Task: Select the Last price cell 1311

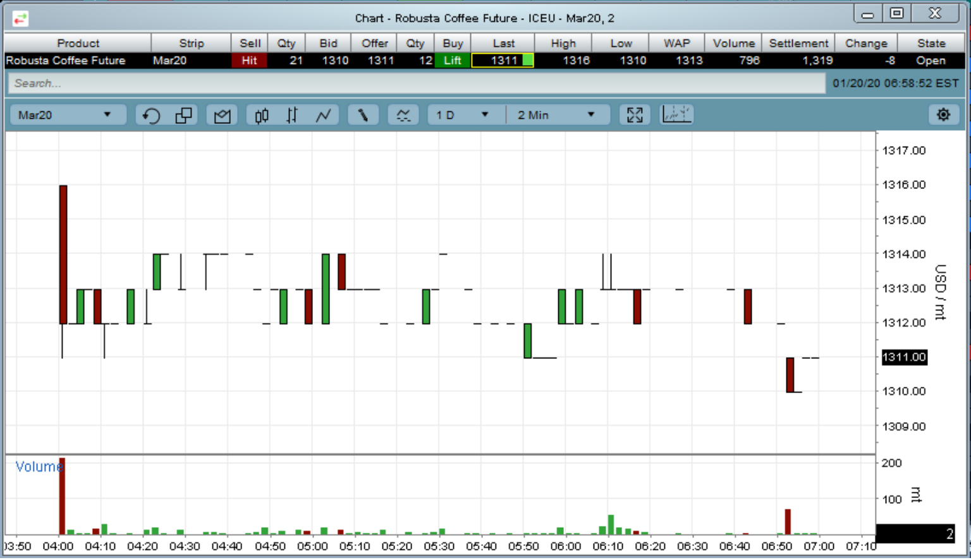Action: point(503,61)
